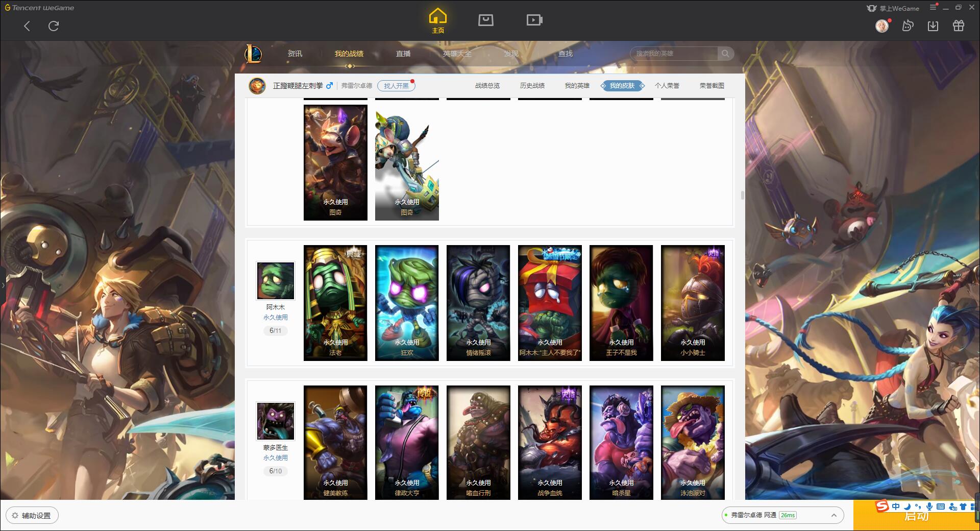Open the gift box icon
The height and width of the screenshot is (531, 980).
coord(959,26)
